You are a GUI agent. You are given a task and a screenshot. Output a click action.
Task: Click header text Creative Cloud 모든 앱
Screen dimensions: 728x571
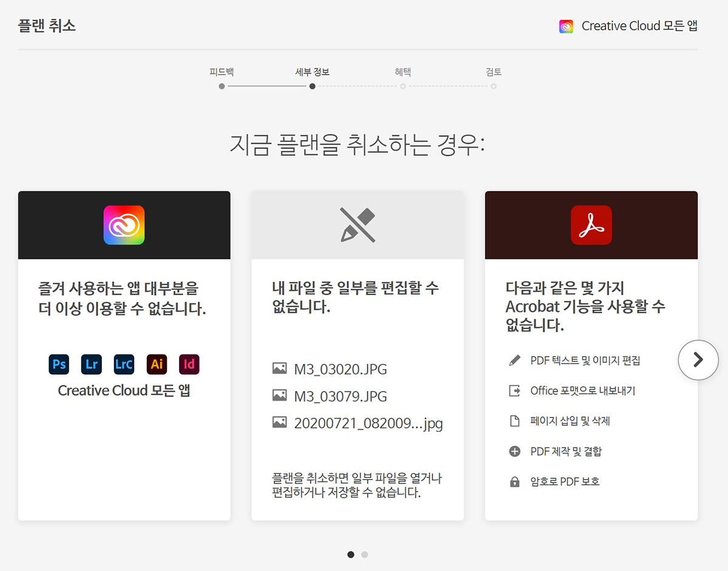(x=639, y=26)
